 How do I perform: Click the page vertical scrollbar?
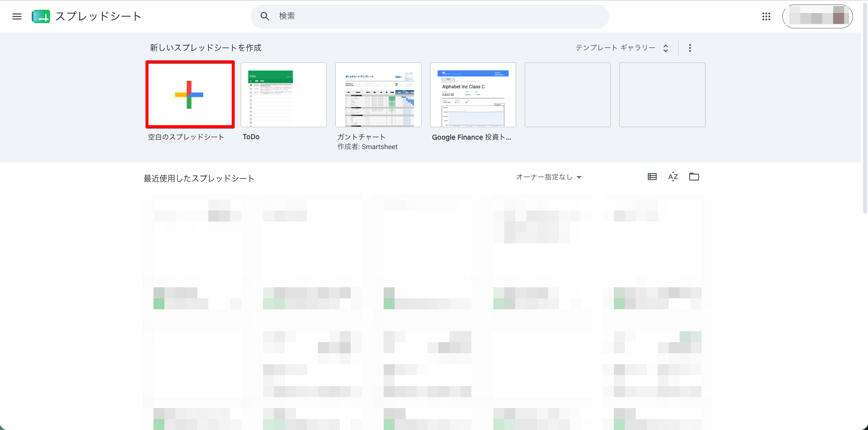point(865,107)
